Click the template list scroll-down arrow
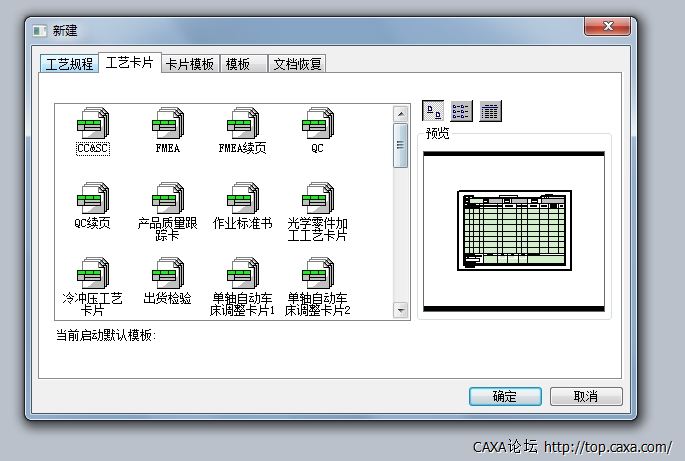This screenshot has height=461, width=685. pos(401,310)
